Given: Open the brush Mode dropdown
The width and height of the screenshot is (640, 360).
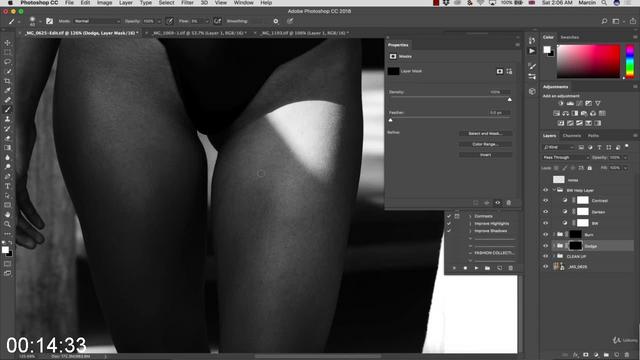Looking at the screenshot, I should (x=97, y=21).
